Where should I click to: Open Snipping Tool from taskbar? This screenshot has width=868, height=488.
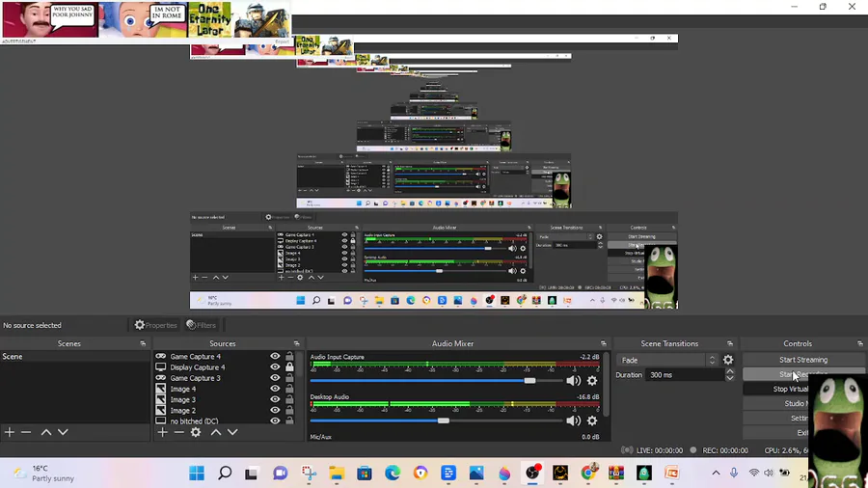[x=309, y=473]
